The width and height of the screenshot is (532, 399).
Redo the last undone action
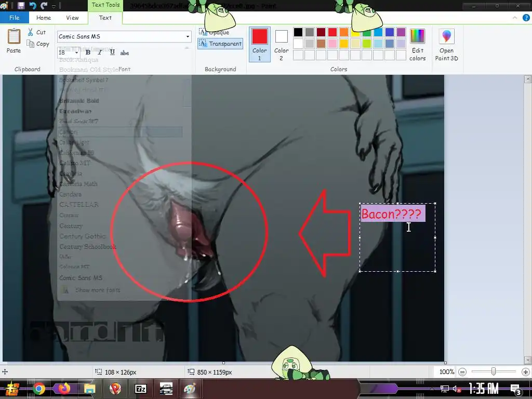44,5
